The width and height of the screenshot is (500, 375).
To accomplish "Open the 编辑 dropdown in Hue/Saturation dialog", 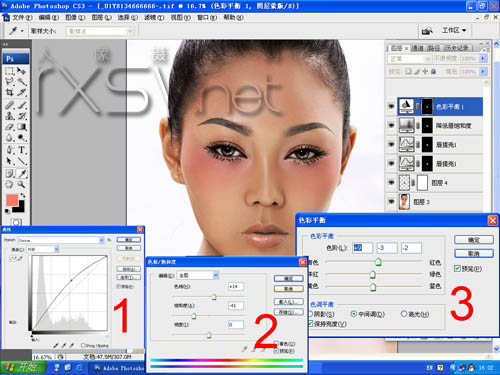I will (x=198, y=275).
